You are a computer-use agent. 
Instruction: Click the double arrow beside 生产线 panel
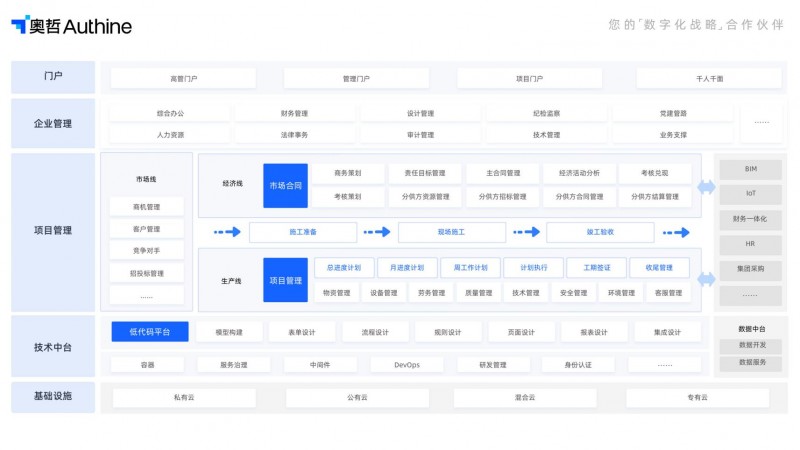[706, 279]
